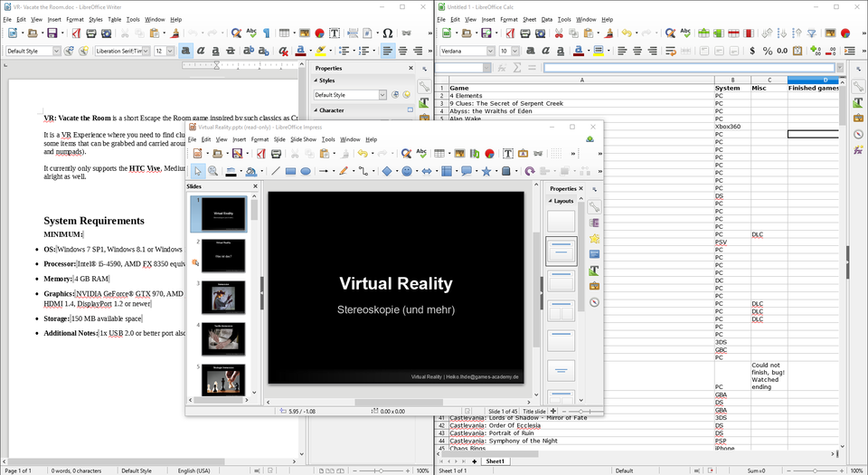Switch to the Sheet1 tab
868x475 pixels.
[495, 461]
